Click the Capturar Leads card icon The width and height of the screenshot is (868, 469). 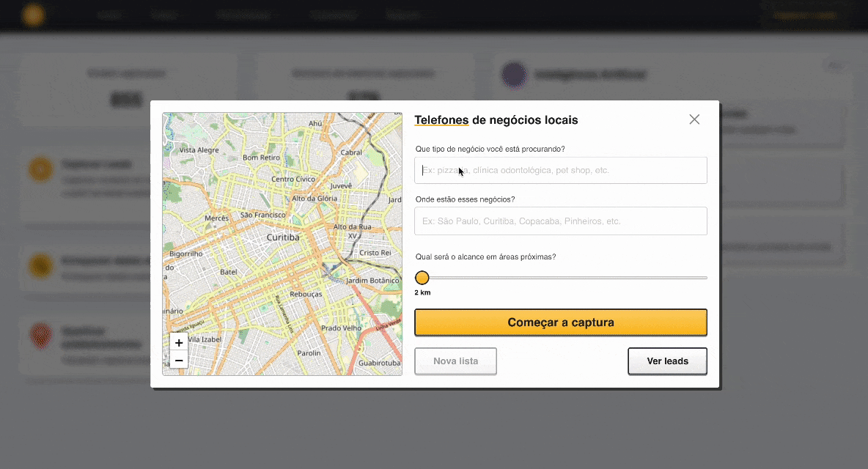pyautogui.click(x=41, y=169)
